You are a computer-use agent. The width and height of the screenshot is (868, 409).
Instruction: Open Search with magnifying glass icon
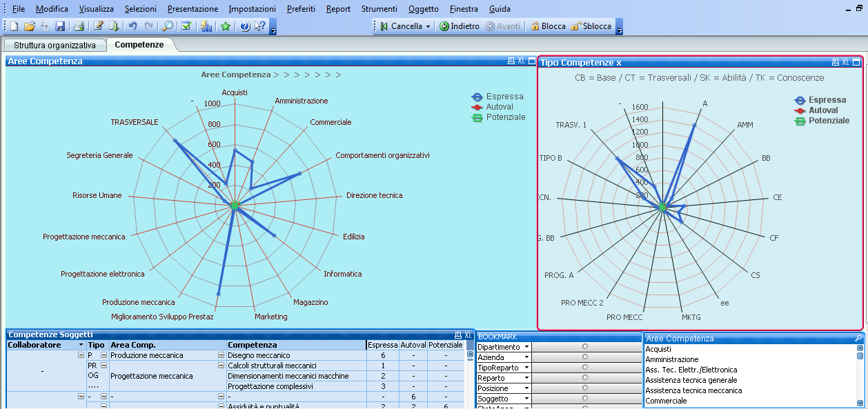click(168, 26)
